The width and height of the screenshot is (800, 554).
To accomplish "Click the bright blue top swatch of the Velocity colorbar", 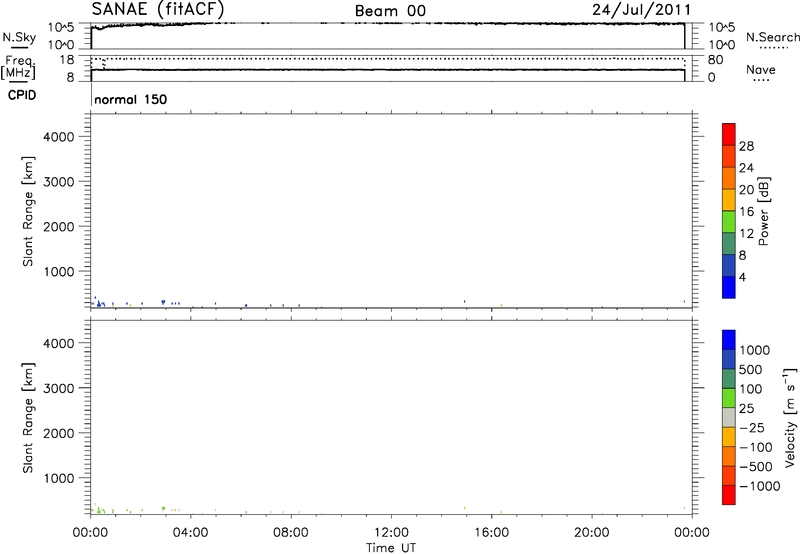I will coord(729,340).
